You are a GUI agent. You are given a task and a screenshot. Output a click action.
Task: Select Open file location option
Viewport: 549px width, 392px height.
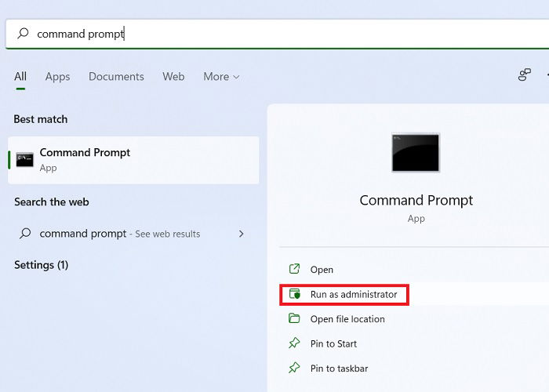pos(347,319)
